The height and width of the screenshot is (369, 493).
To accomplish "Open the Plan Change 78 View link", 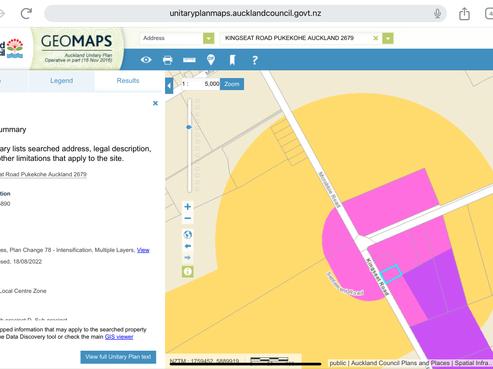I will point(143,250).
